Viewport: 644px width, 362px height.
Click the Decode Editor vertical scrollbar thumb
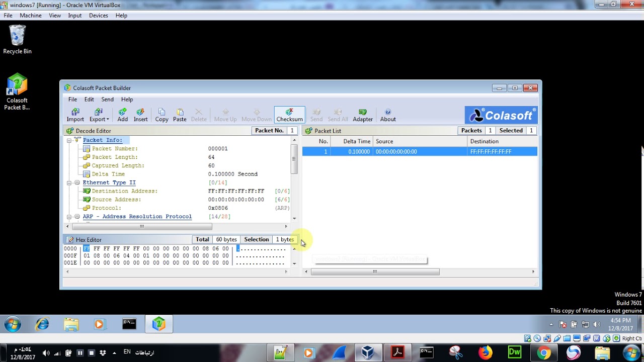(x=294, y=158)
